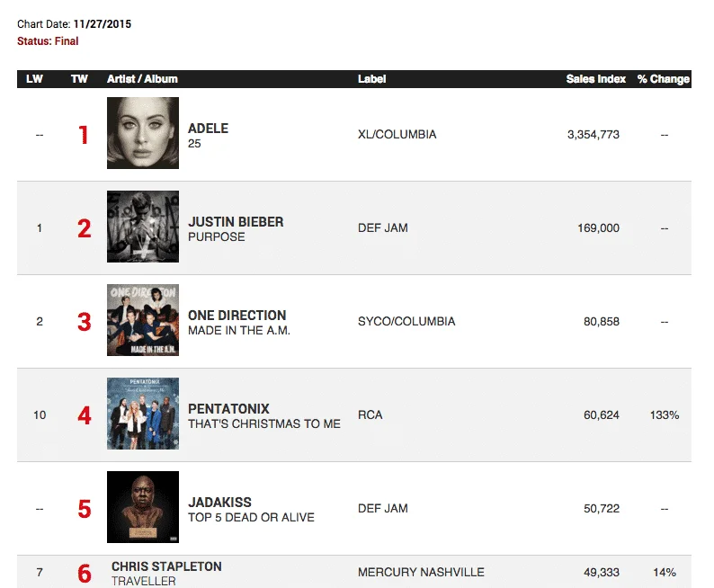Open CHRIS STAPLETON artist entry
This screenshot has height=588, width=714.
tap(166, 566)
